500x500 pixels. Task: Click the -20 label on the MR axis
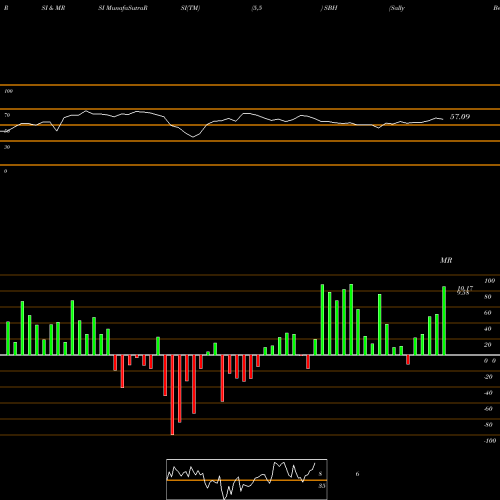pyautogui.click(x=488, y=377)
